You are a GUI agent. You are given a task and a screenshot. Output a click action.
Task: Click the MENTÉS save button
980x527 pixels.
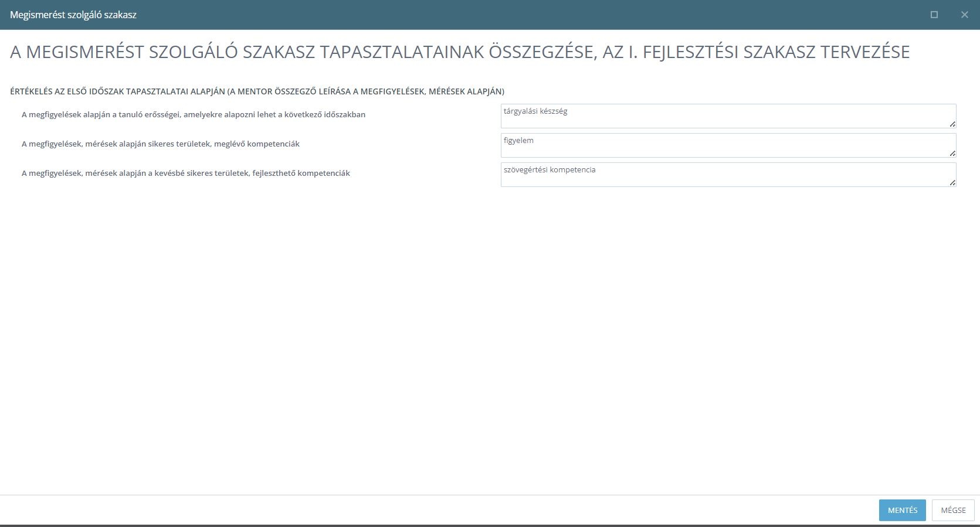click(x=902, y=510)
